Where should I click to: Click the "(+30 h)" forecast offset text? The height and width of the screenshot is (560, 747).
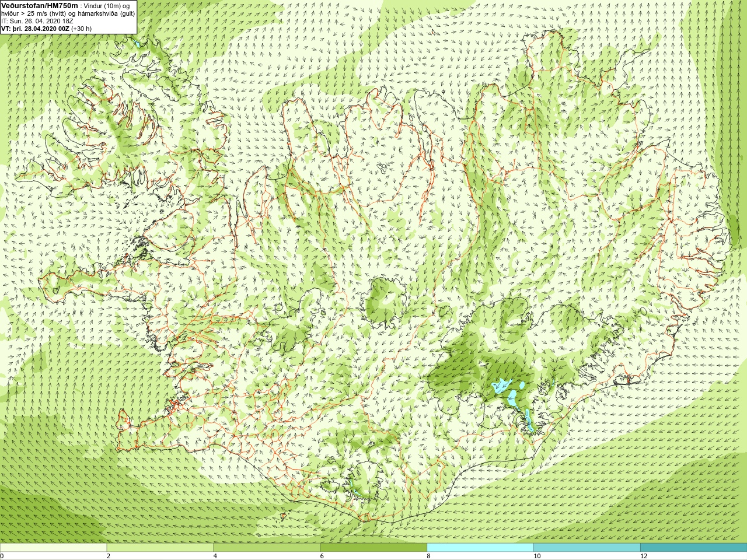81,28
